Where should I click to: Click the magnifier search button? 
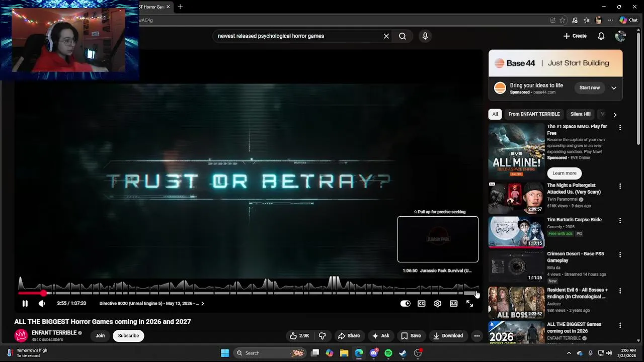pyautogui.click(x=403, y=36)
